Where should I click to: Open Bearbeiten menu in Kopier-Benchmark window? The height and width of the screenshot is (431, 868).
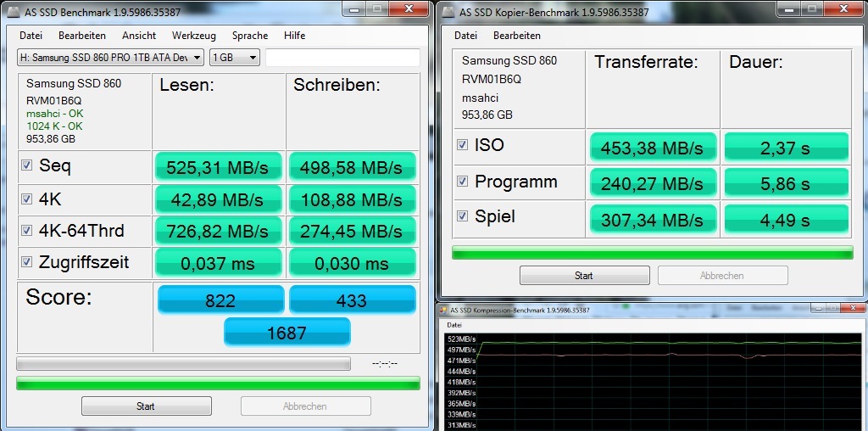coord(517,36)
